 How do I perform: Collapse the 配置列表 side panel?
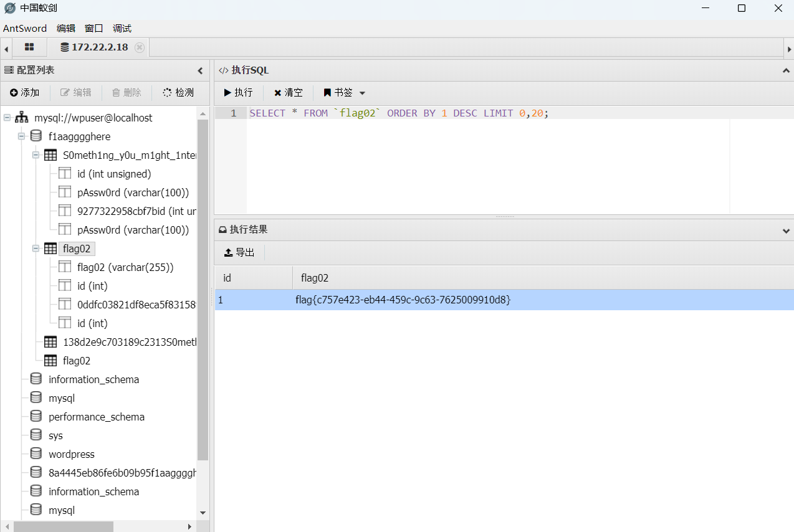200,70
